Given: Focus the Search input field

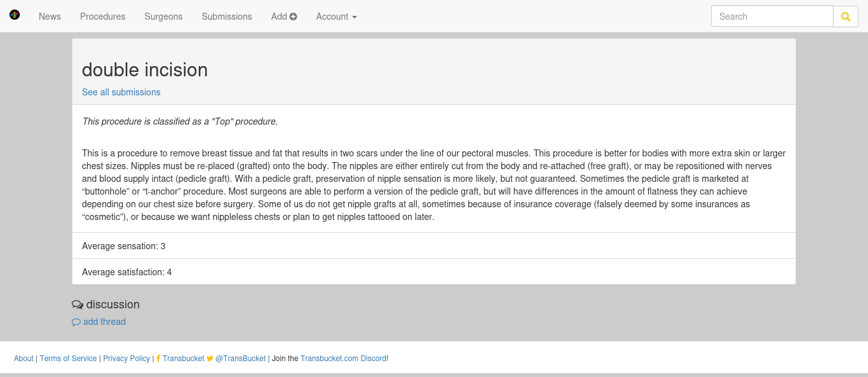Looking at the screenshot, I should click(772, 17).
